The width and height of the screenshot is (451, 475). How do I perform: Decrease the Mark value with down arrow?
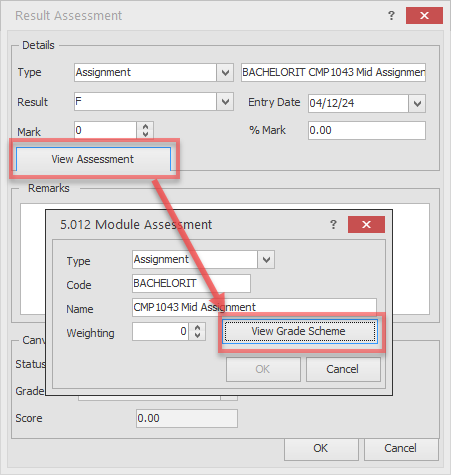[x=145, y=134]
